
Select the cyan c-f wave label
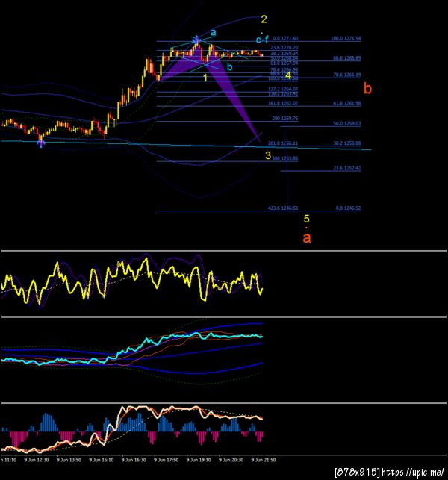click(262, 39)
